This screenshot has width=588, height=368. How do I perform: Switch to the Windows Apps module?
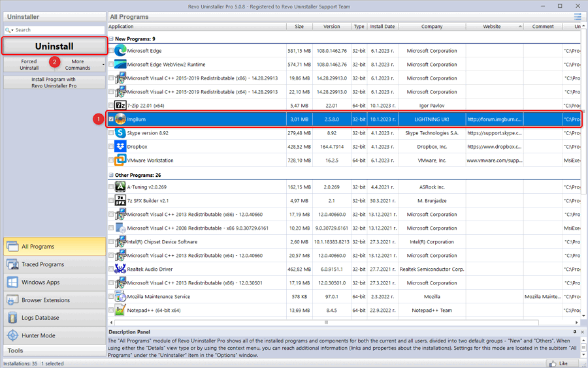[54, 282]
